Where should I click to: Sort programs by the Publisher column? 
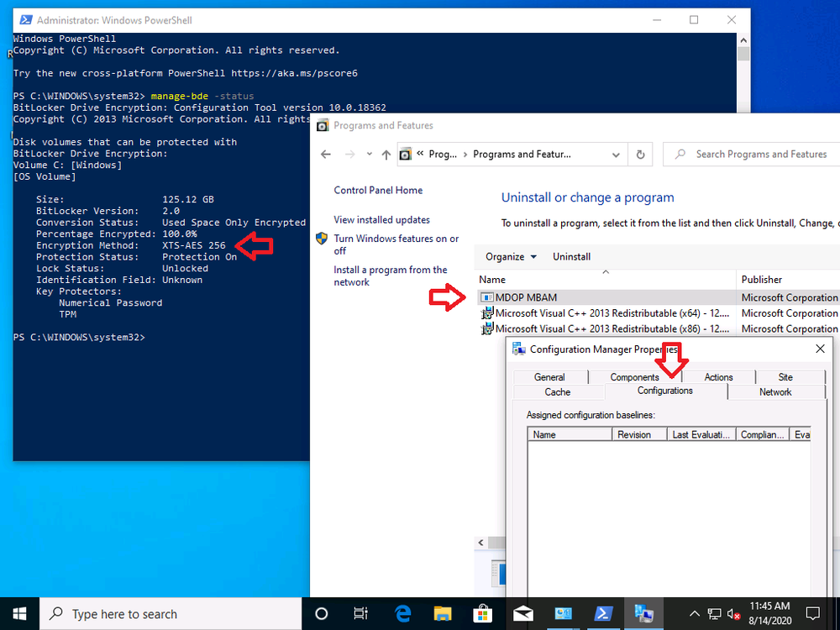pos(788,280)
